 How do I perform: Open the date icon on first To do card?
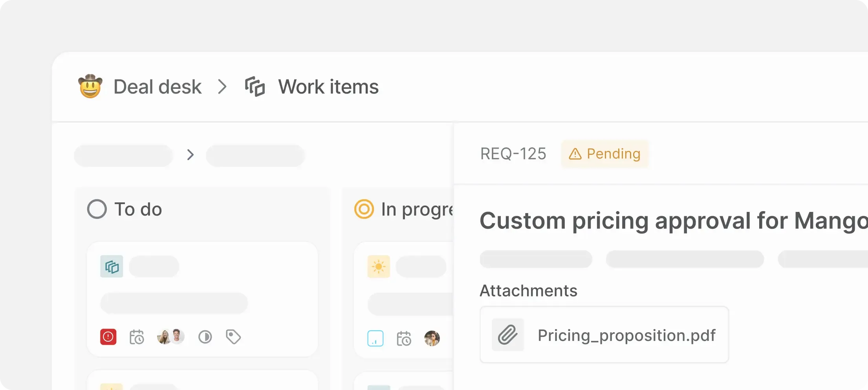point(137,337)
